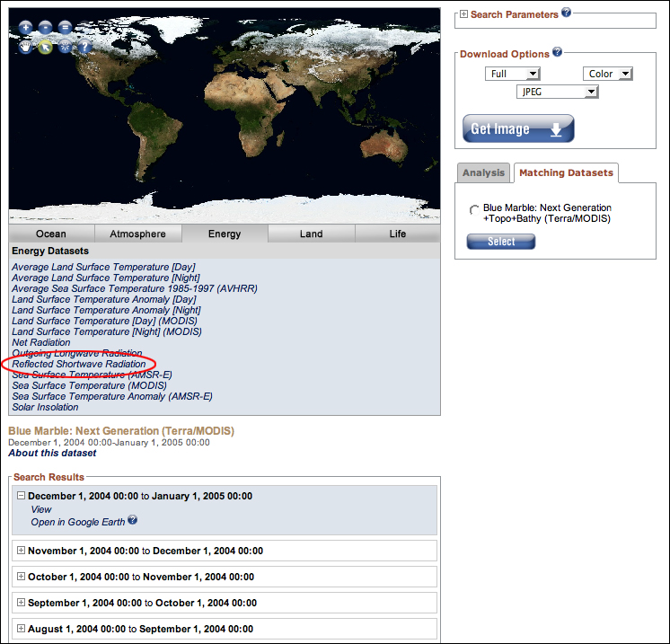This screenshot has height=644, width=670.
Task: Collapse the December 1, 2004 search result
Action: 21,496
